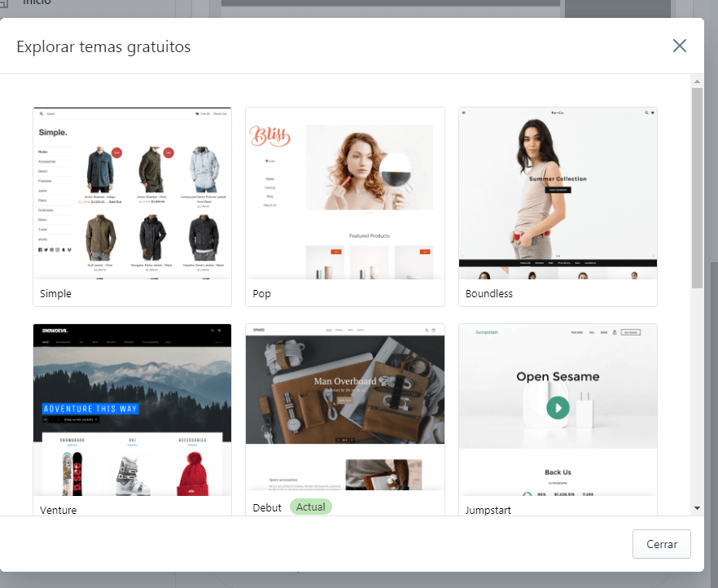
Task: Click the Jumpstart theme name label
Action: (490, 510)
